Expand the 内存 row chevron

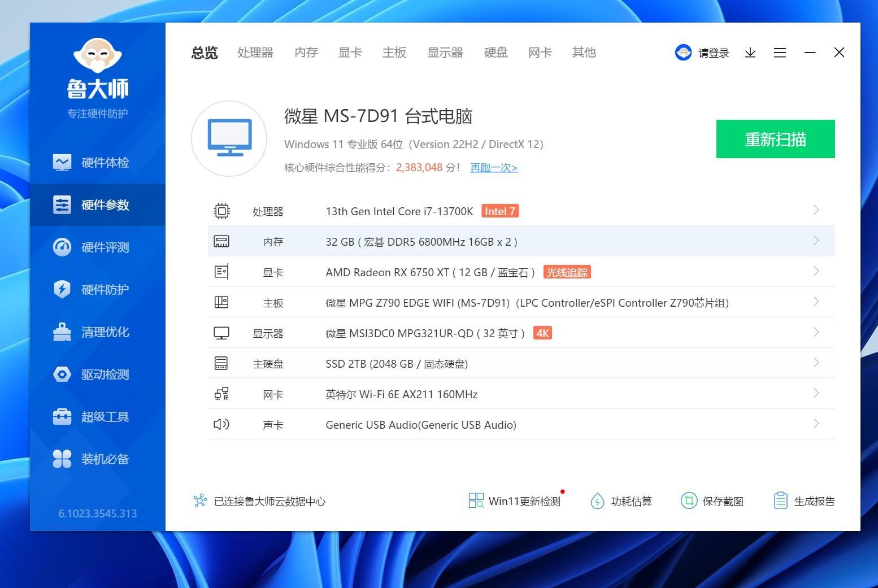(816, 241)
